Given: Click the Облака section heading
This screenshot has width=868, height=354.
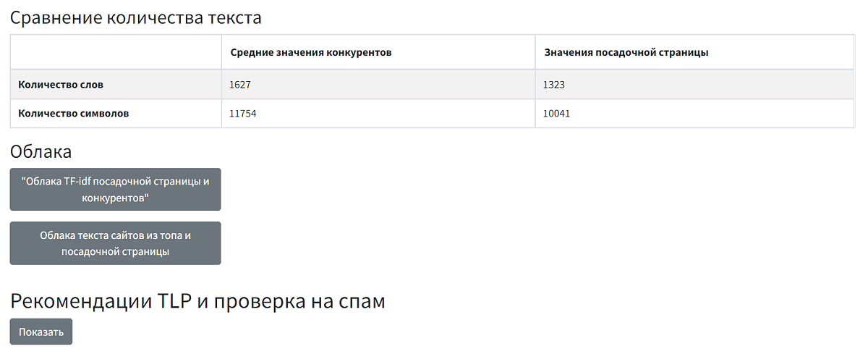Looking at the screenshot, I should click(x=41, y=152).
